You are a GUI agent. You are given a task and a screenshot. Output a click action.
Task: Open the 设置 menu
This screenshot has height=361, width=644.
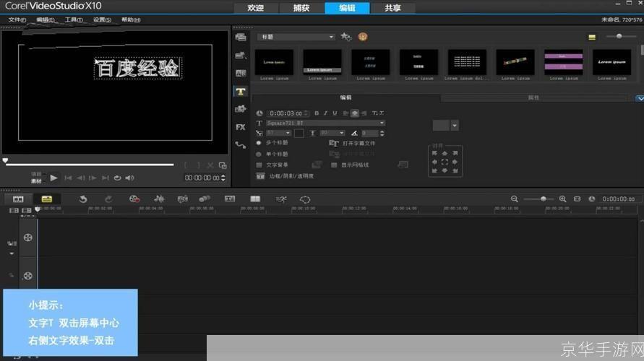102,19
